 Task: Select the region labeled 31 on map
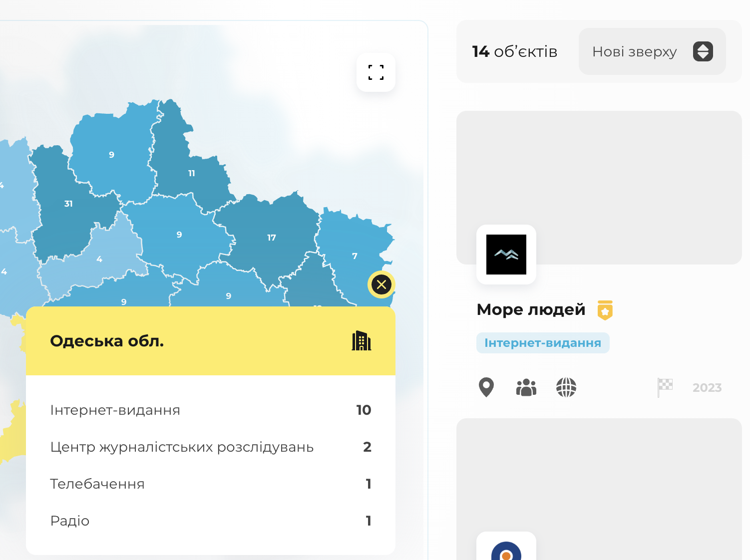tap(68, 204)
